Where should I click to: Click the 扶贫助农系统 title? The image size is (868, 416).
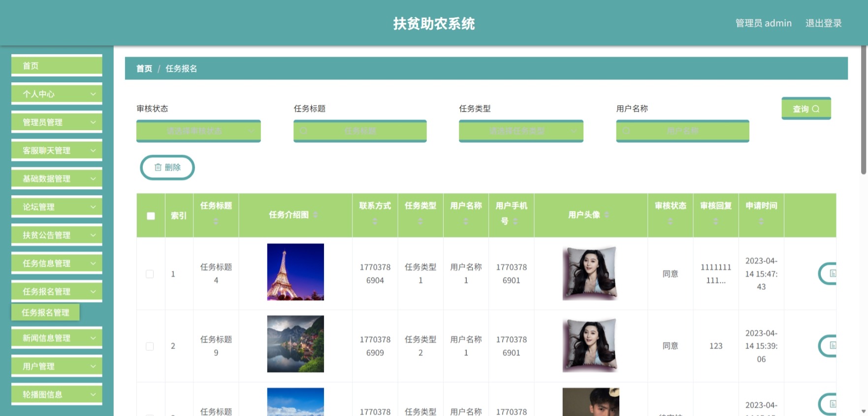click(x=434, y=23)
